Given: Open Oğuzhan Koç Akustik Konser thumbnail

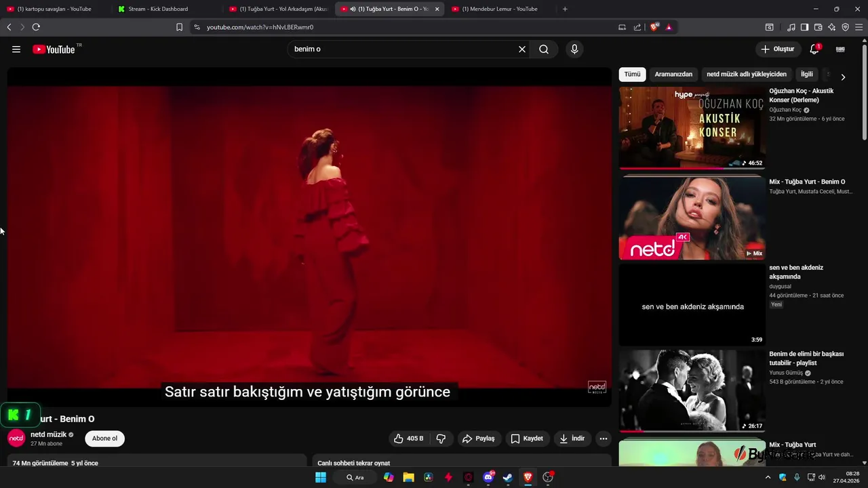Looking at the screenshot, I should point(692,127).
